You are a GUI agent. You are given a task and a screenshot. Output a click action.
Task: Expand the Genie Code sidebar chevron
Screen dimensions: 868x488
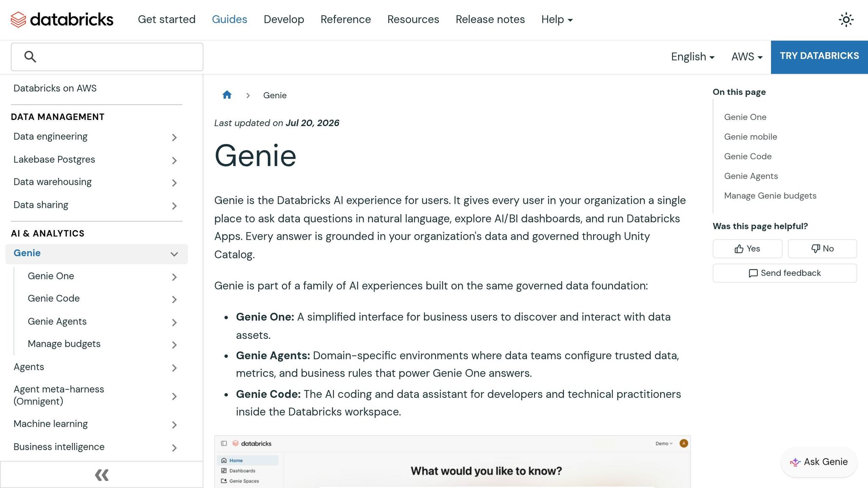(174, 299)
